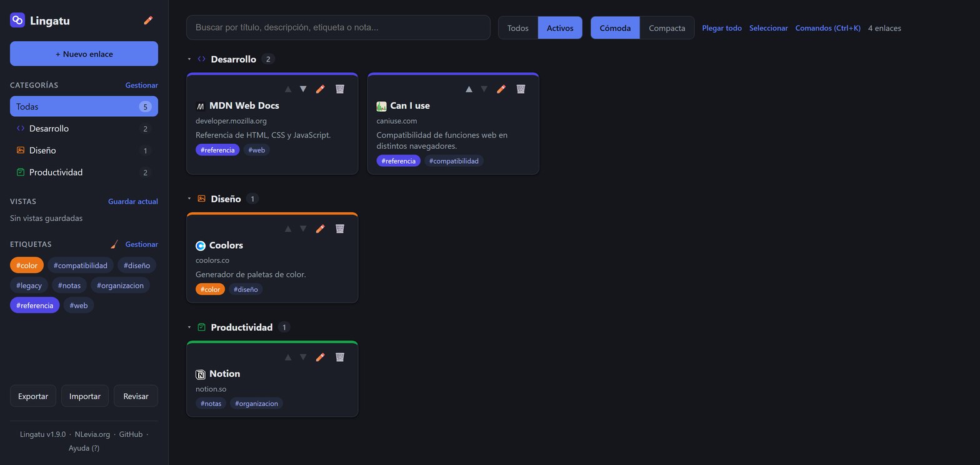Open Ayuda (?) in the footer
Viewport: 980px width, 465px height.
(84, 448)
